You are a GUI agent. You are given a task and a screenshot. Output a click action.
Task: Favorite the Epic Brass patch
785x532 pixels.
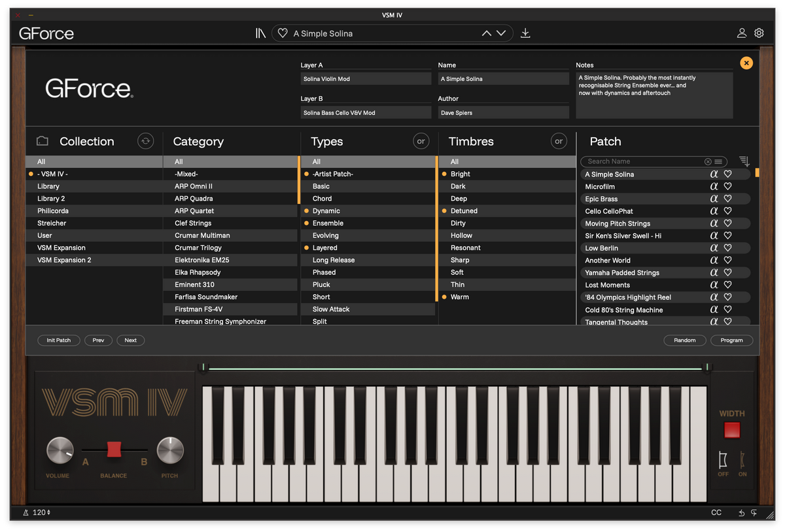click(x=727, y=199)
